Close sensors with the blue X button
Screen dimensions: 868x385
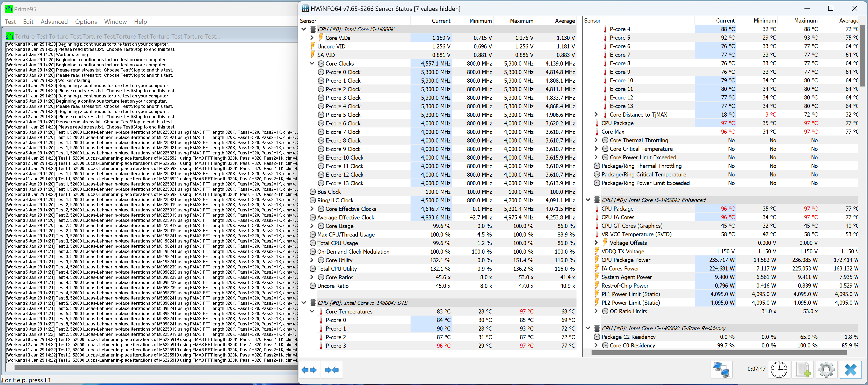coord(850,369)
